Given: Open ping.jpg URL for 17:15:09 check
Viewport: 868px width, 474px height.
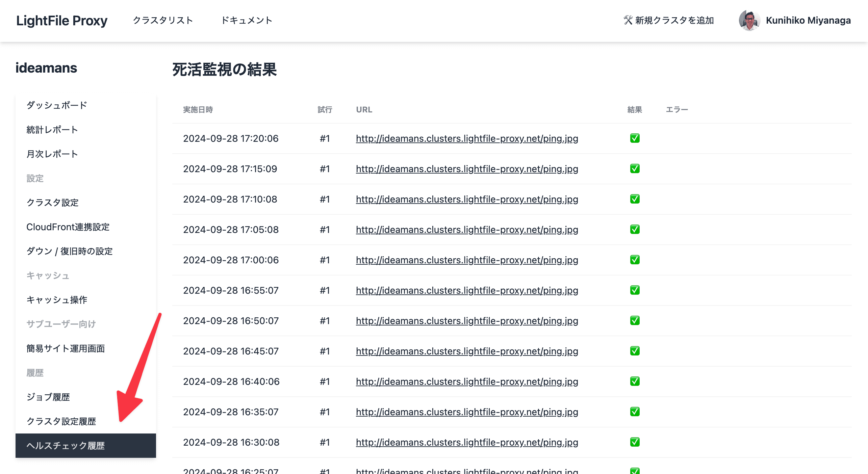Looking at the screenshot, I should pyautogui.click(x=467, y=169).
